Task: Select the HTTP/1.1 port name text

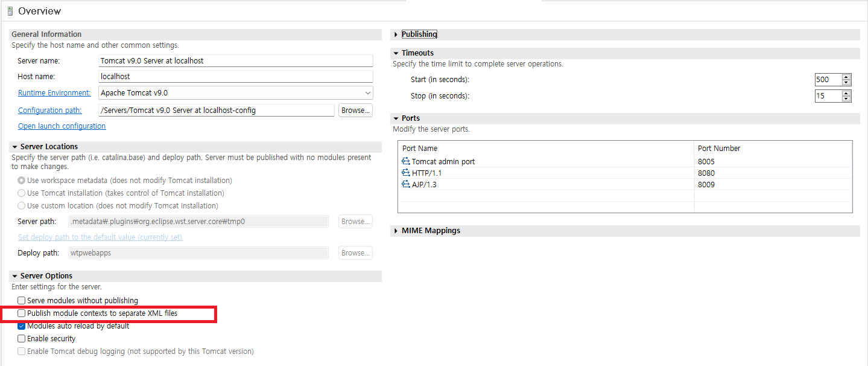Action: pyautogui.click(x=427, y=173)
